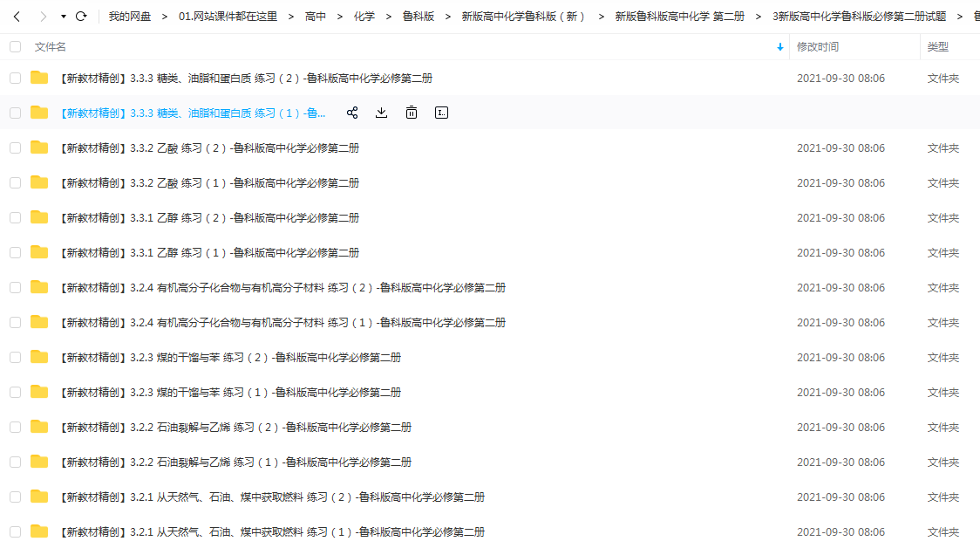Open folder icon of 3.3.2 乙酸 练习(1)
The image size is (980, 555).
[39, 182]
